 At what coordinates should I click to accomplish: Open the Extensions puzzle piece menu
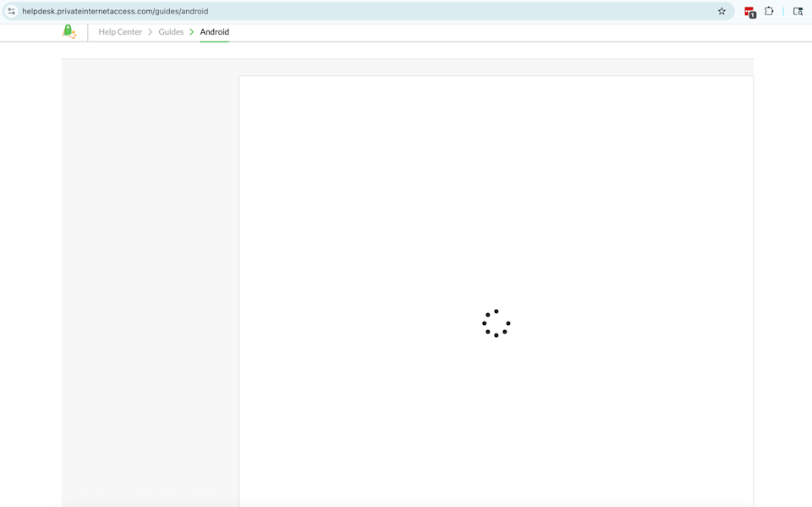coord(769,11)
